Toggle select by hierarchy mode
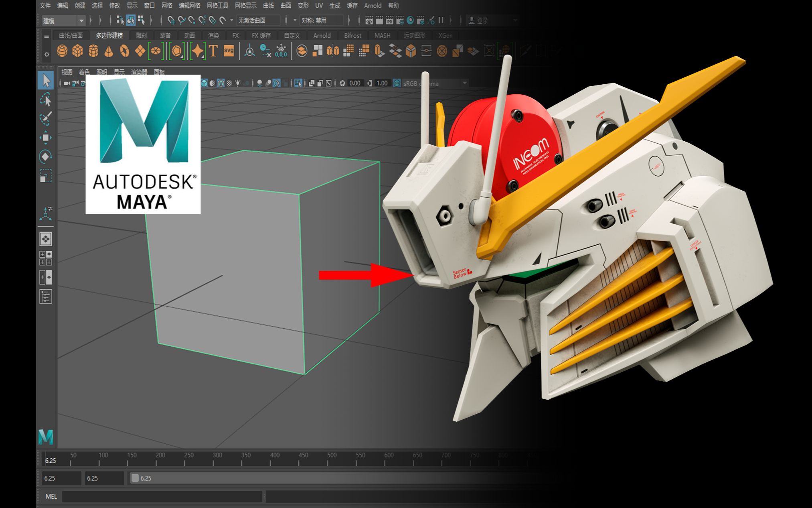 click(120, 20)
